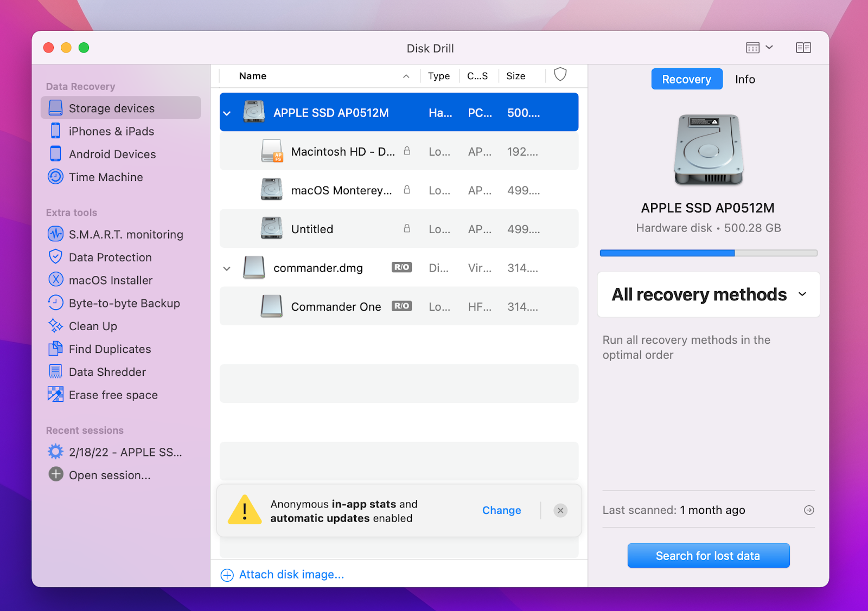Click the Byte-to-byte Backup clock icon
868x611 pixels.
click(x=56, y=303)
